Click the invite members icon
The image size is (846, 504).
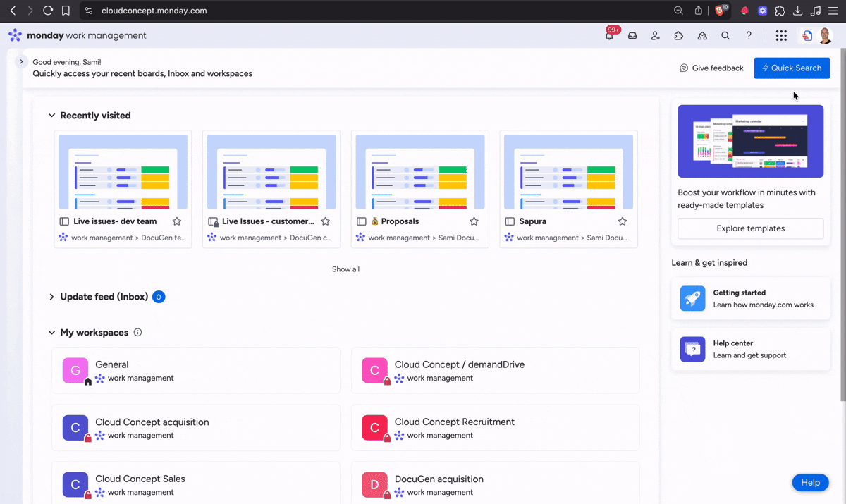[x=656, y=35]
